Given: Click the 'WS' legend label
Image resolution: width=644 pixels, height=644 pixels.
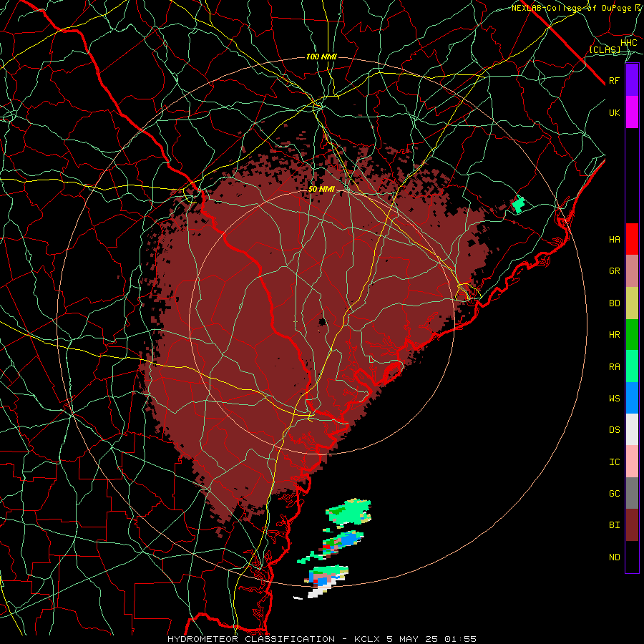Looking at the screenshot, I should click(x=614, y=398).
